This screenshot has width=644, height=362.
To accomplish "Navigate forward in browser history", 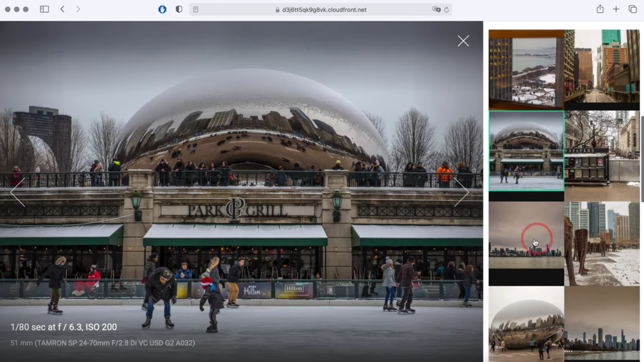I will [x=78, y=9].
